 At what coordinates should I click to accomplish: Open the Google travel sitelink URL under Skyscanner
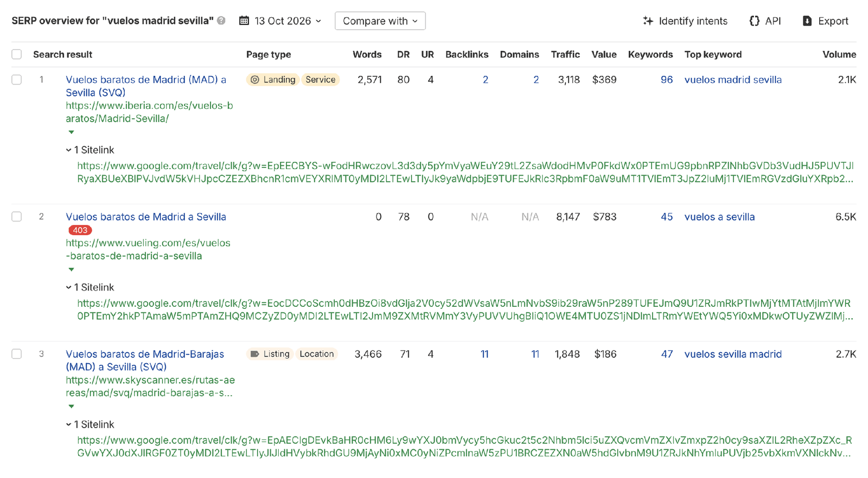[x=465, y=447]
